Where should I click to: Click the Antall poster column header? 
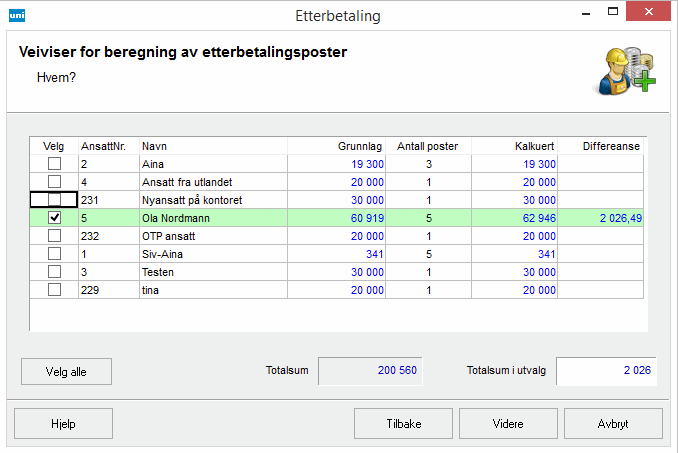click(x=429, y=147)
